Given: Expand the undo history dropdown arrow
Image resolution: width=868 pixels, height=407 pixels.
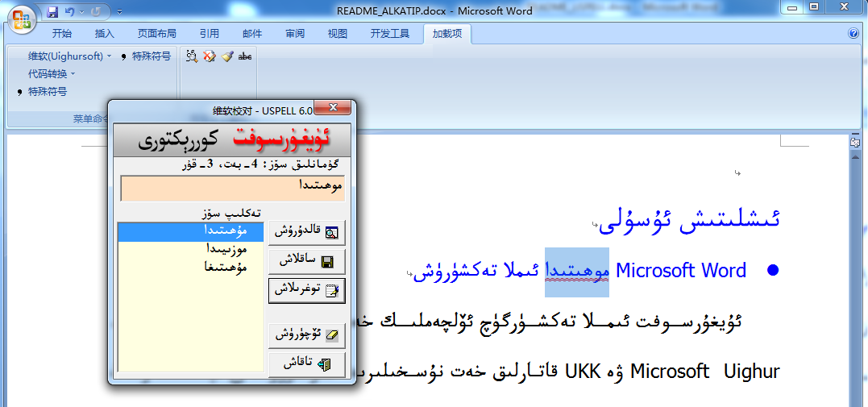Looking at the screenshot, I should pyautogui.click(x=82, y=11).
